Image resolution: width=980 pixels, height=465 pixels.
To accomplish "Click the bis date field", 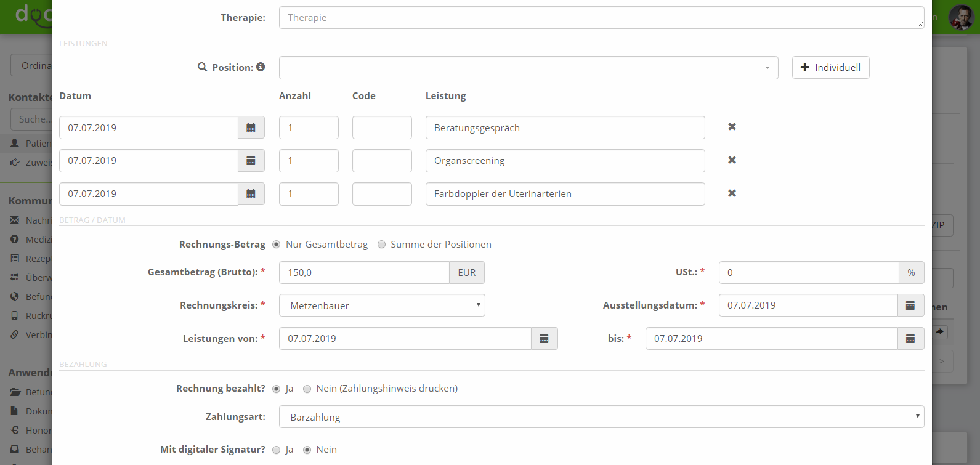I will 771,339.
